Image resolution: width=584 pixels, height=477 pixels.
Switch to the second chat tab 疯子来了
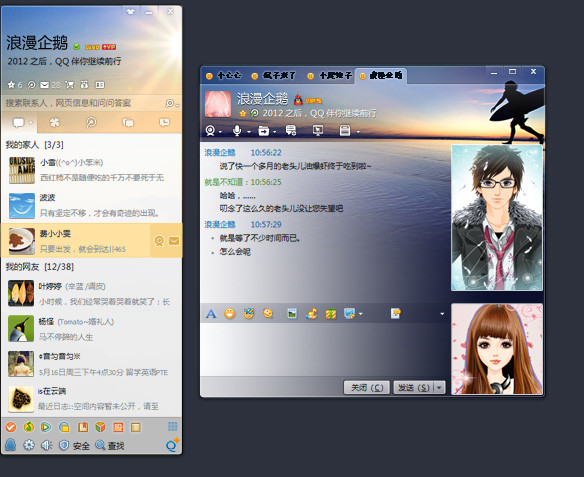coord(274,76)
